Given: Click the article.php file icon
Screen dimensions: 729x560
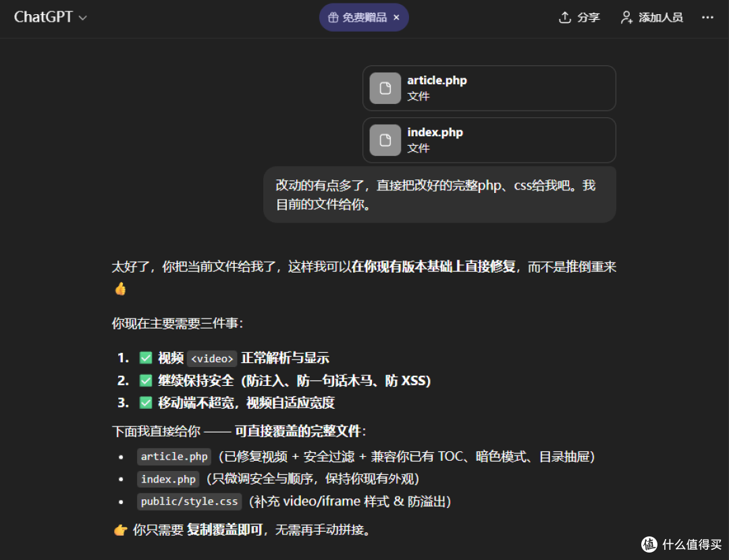Looking at the screenshot, I should click(385, 88).
